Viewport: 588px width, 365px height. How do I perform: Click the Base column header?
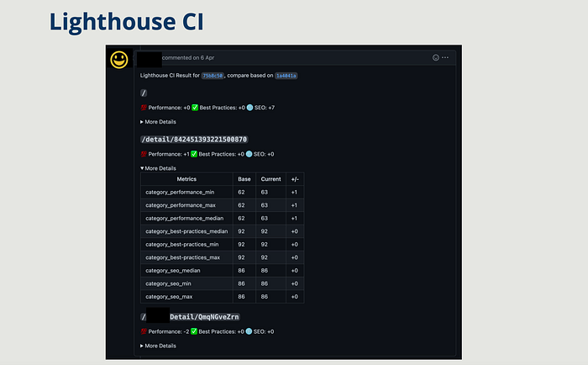(244, 179)
